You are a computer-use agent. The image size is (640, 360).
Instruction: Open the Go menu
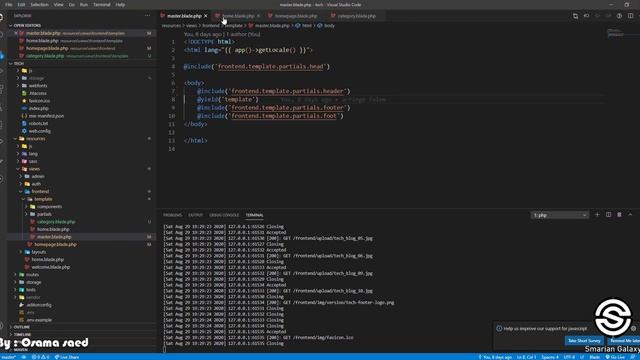point(72,4)
